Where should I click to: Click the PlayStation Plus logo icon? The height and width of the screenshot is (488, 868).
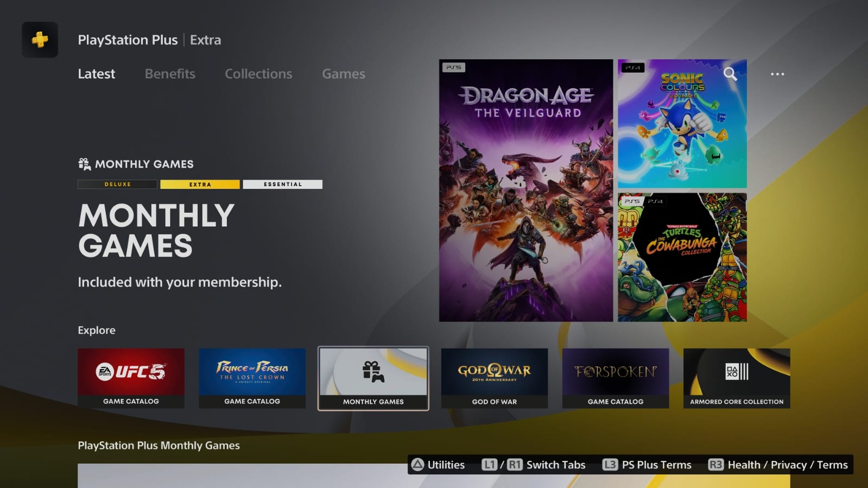coord(40,40)
